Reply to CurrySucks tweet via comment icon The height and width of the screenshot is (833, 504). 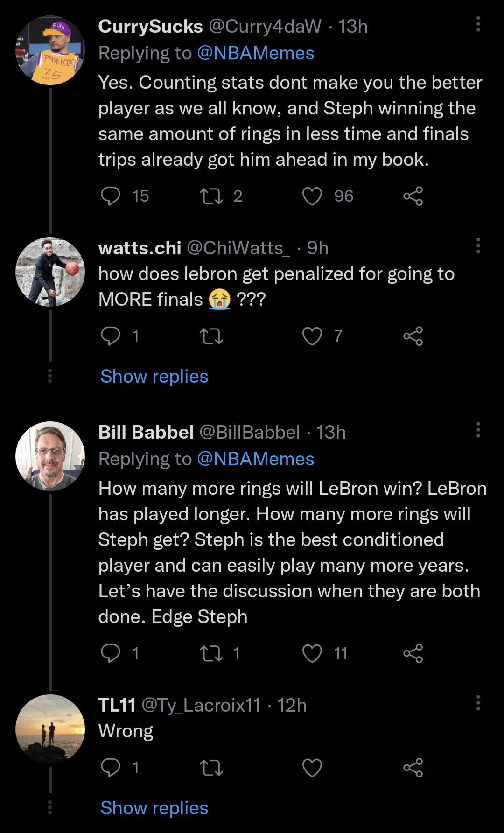tap(111, 196)
